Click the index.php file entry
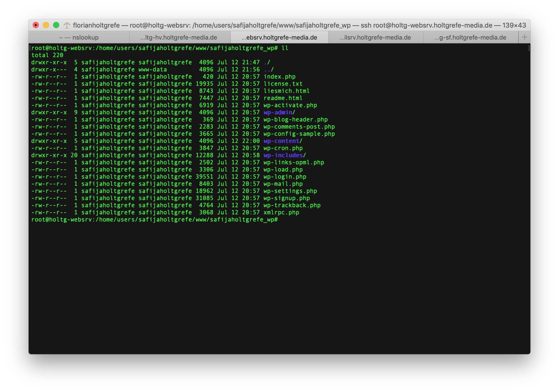559x392 pixels. [279, 77]
